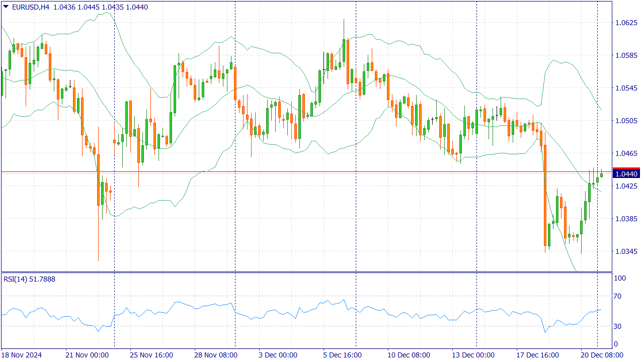Image resolution: width=644 pixels, height=362 pixels.
Task: Click the 13 Dec 00:00 time label
Action: pos(473,355)
